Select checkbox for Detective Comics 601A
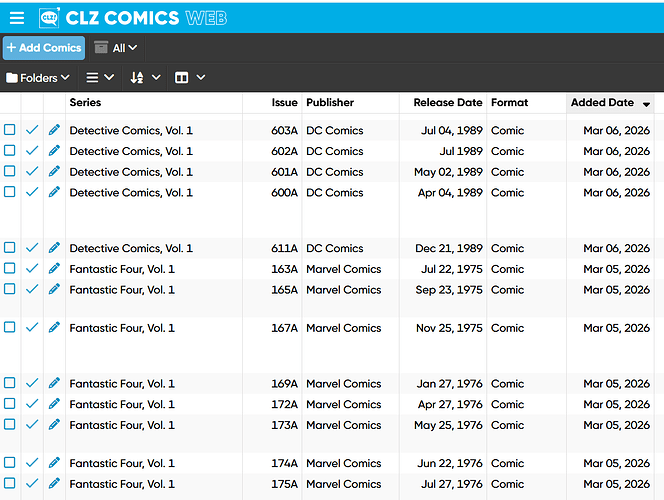664x500 pixels. [9, 171]
